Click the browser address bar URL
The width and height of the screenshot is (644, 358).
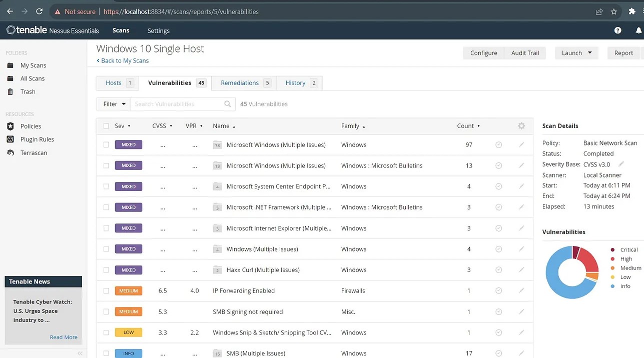pos(181,11)
